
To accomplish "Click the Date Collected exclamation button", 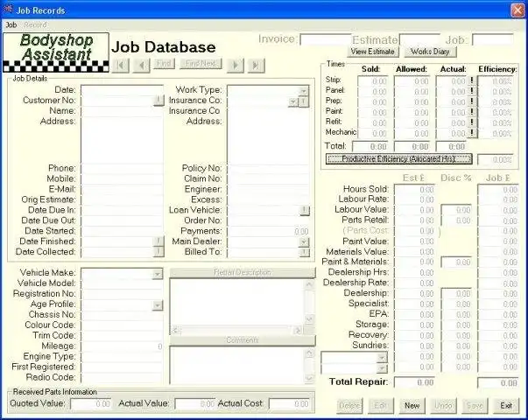I will [158, 252].
